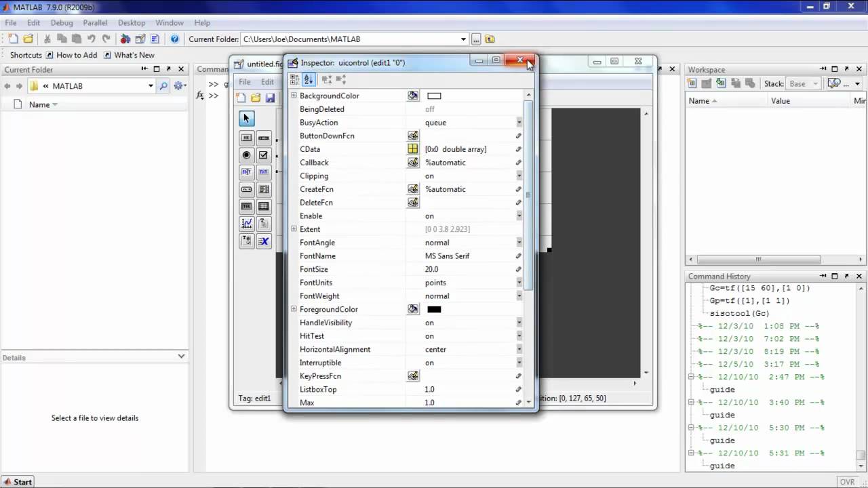Switch Inspector to categorized view
Viewport: 868px width, 488px height.
click(x=294, y=79)
